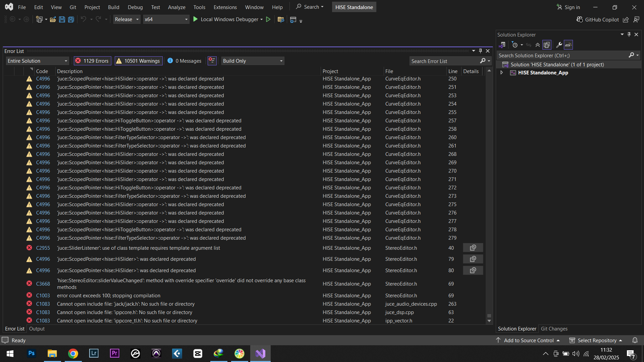Sort by the File column header
This screenshot has width=644, height=362.
(389, 71)
